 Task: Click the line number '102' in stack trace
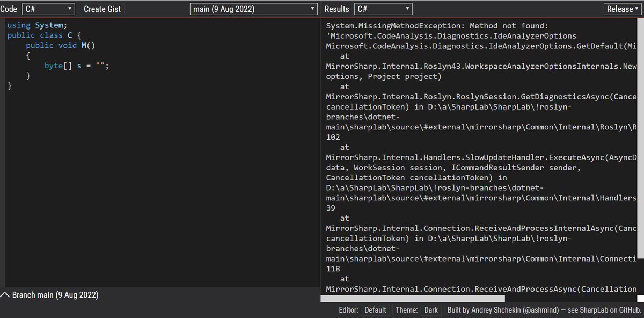pyautogui.click(x=333, y=137)
